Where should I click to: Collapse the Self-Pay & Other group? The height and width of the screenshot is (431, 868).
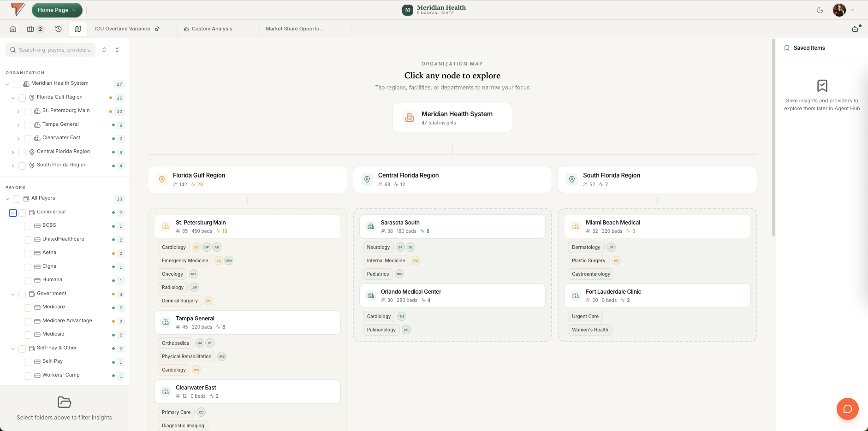pos(13,348)
